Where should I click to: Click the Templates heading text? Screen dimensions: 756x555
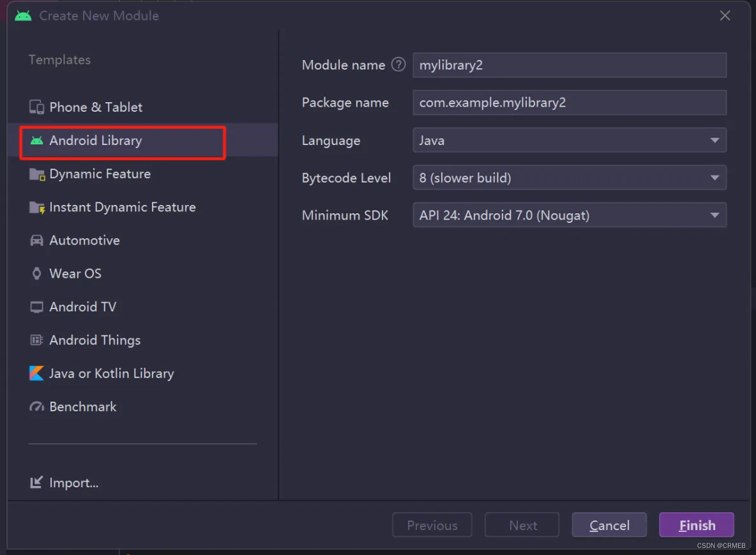tap(60, 60)
